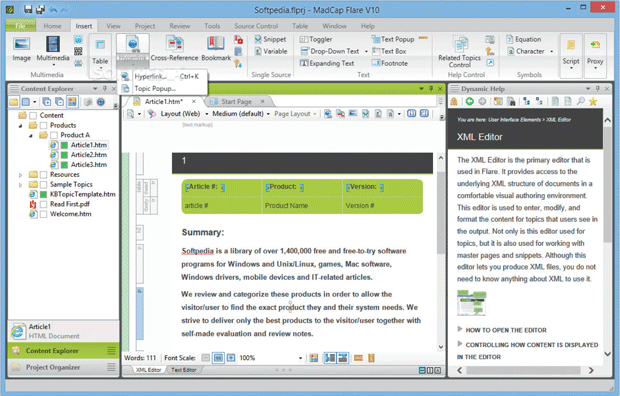
Task: Click the XML Editor help thumbnail image
Action: 472,303
